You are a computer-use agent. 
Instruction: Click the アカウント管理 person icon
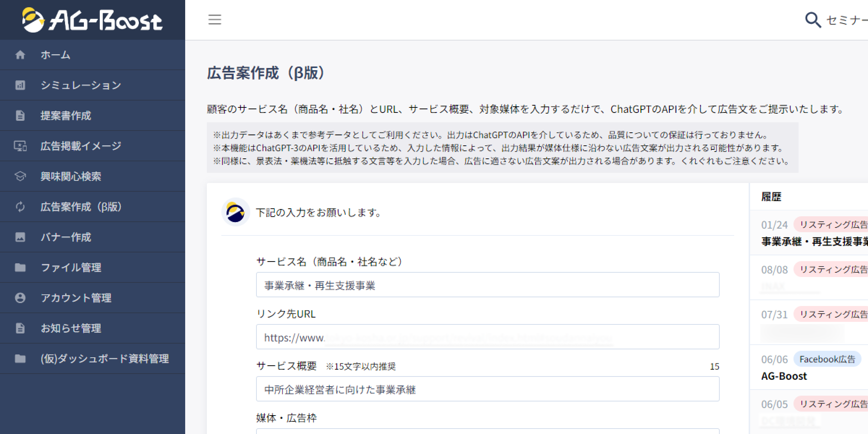tap(20, 298)
